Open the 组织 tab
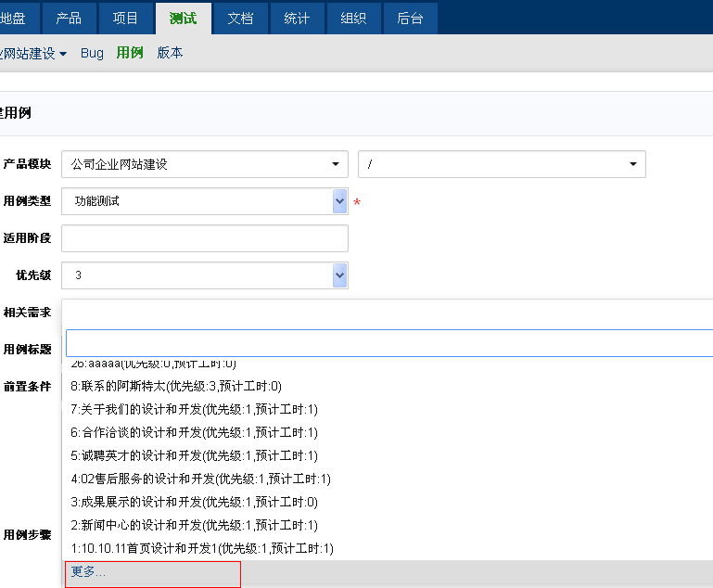Screen dimensions: 713x588 point(353,18)
